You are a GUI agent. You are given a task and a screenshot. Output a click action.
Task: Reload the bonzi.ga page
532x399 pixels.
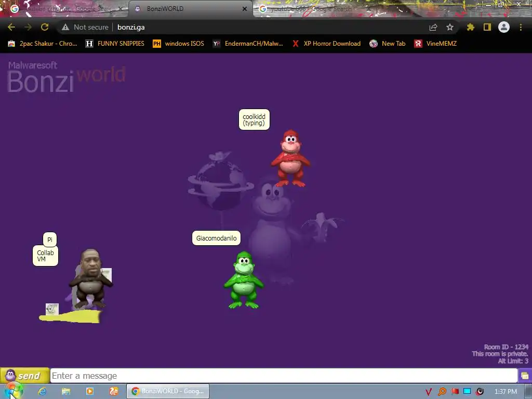click(x=45, y=27)
